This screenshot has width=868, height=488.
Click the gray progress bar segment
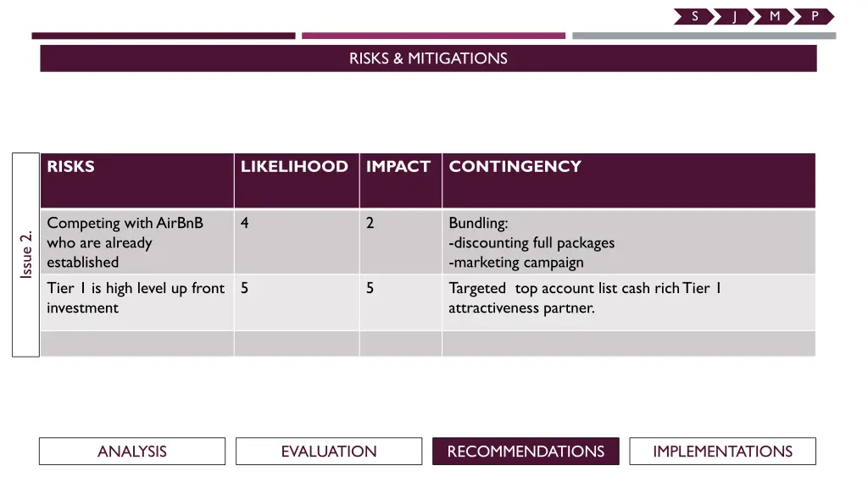pyautogui.click(x=704, y=36)
